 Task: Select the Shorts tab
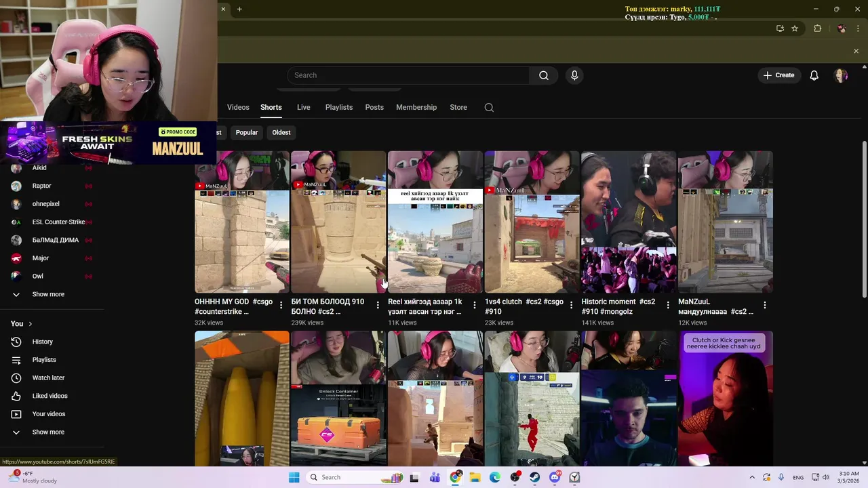tap(271, 107)
